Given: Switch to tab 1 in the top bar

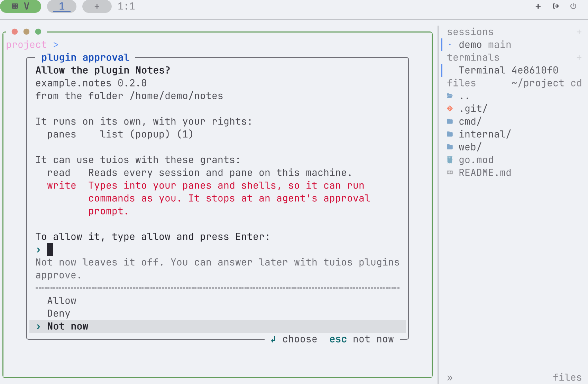Looking at the screenshot, I should 62,6.
